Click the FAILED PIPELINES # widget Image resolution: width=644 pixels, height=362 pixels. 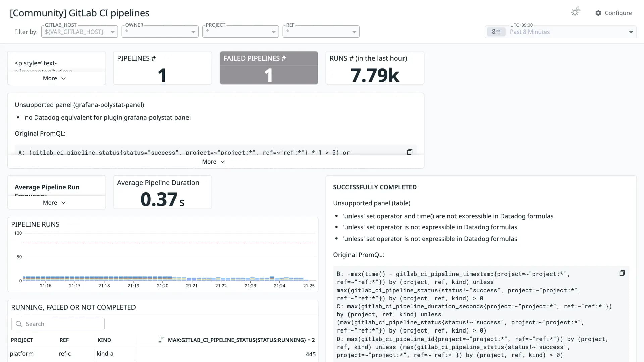coord(269,68)
